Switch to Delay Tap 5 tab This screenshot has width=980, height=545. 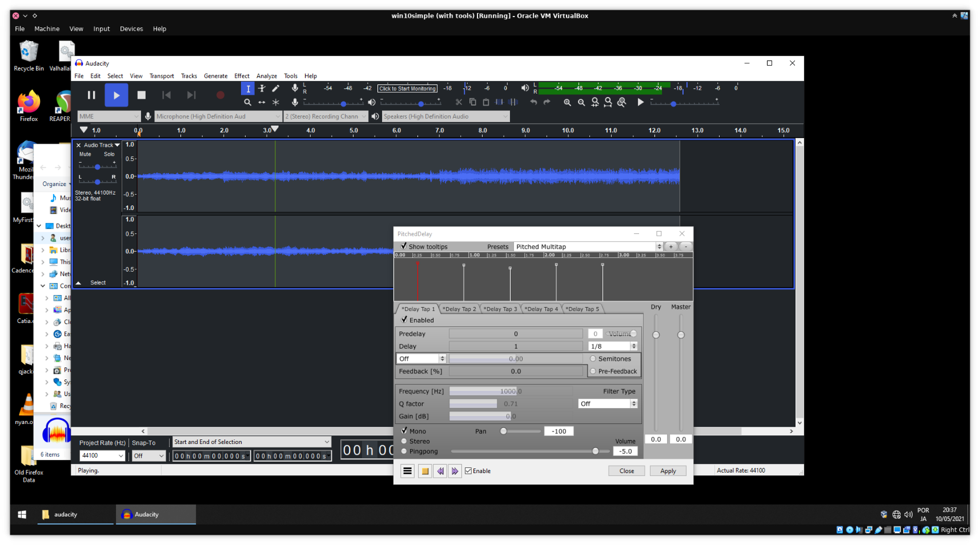coord(583,309)
